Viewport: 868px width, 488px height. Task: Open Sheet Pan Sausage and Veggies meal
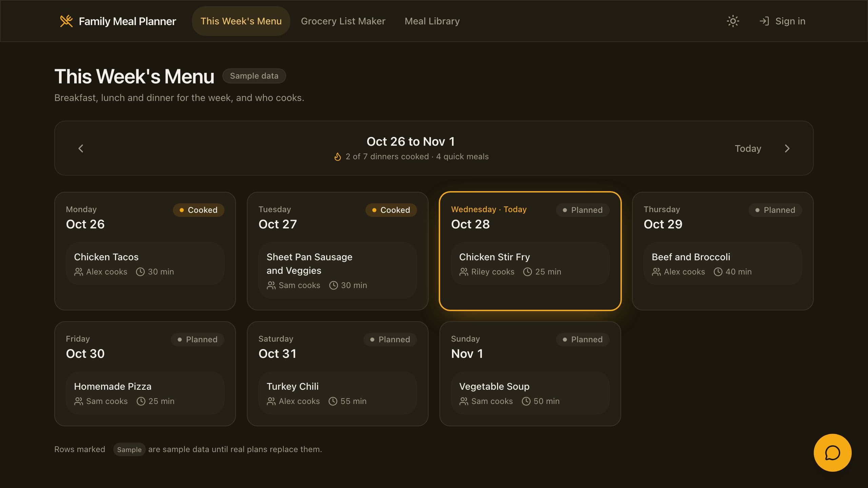coord(338,270)
